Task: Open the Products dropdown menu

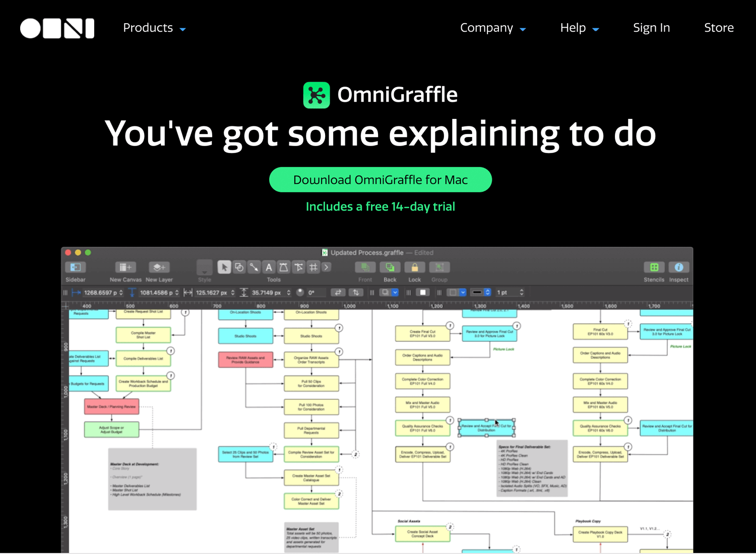Action: click(154, 28)
